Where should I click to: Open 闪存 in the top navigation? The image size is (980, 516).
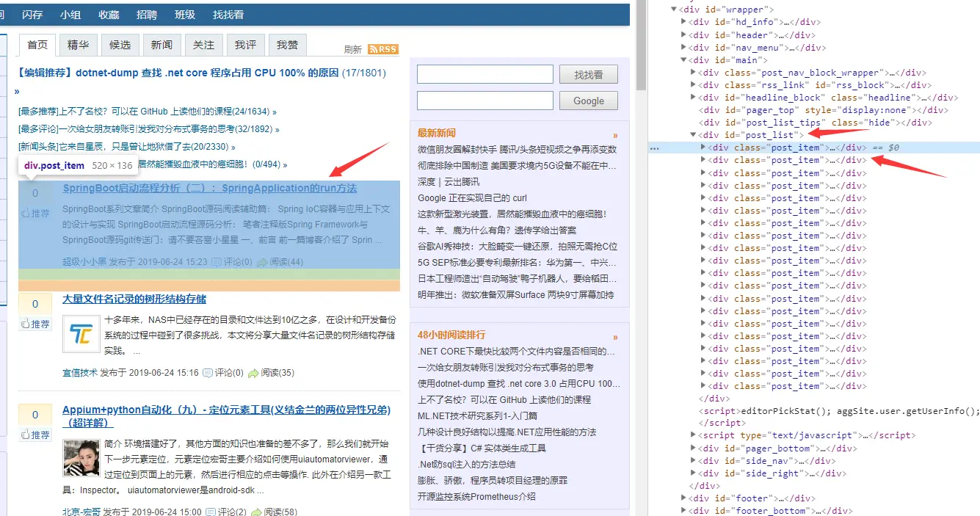[x=32, y=15]
